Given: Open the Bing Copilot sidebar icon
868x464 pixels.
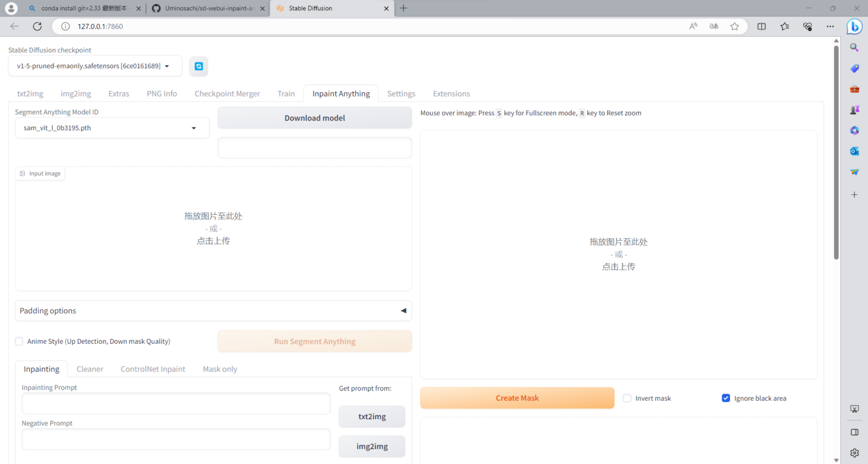Looking at the screenshot, I should (x=854, y=27).
